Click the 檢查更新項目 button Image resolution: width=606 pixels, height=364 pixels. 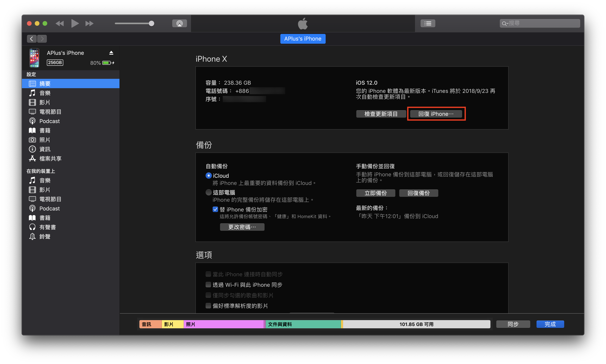[381, 114]
